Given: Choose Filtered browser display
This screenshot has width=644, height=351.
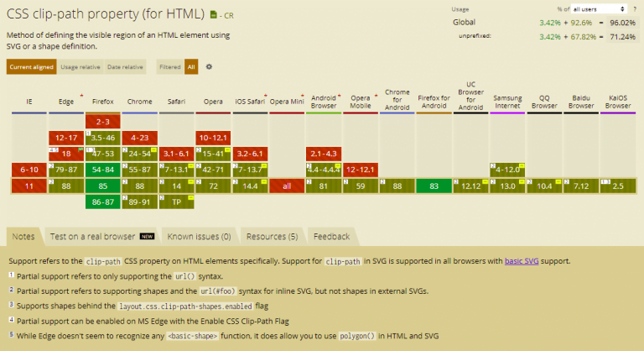Looking at the screenshot, I should tap(170, 66).
